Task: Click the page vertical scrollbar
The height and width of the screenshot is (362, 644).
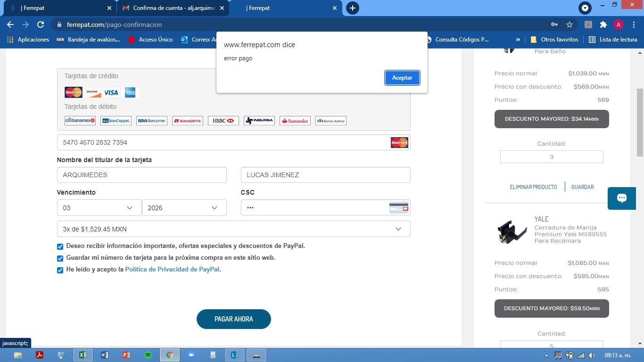Action: pyautogui.click(x=640, y=123)
